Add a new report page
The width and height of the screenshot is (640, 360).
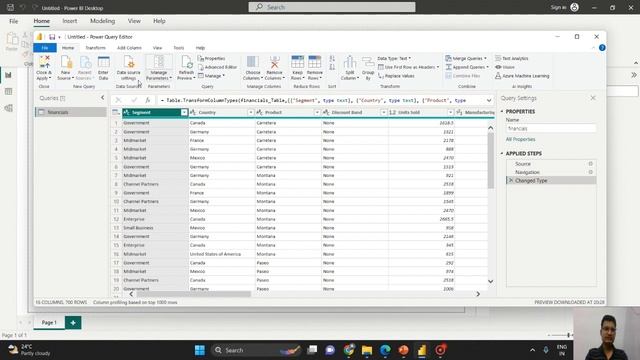(73, 322)
